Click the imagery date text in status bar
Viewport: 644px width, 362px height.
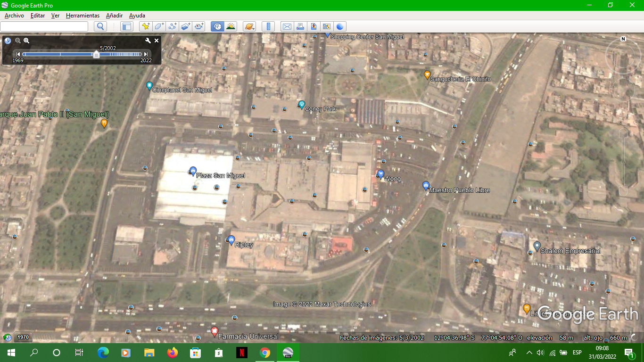click(x=381, y=337)
